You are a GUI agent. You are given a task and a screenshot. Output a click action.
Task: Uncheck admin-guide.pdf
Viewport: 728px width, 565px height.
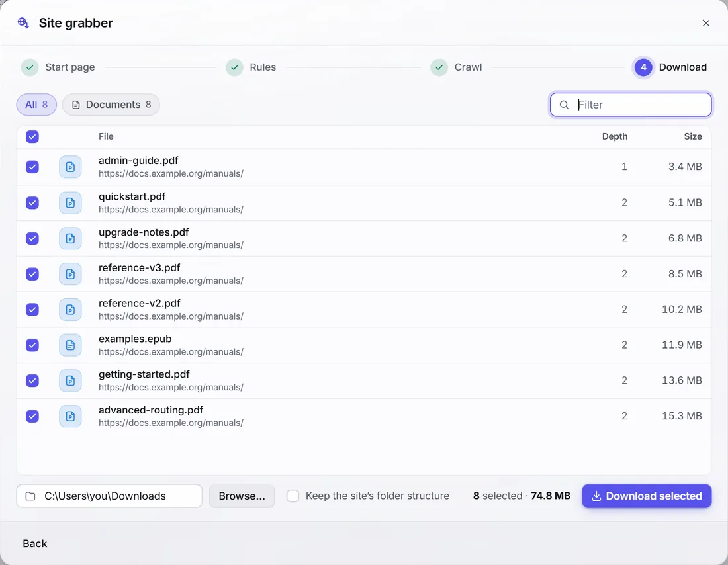(32, 167)
